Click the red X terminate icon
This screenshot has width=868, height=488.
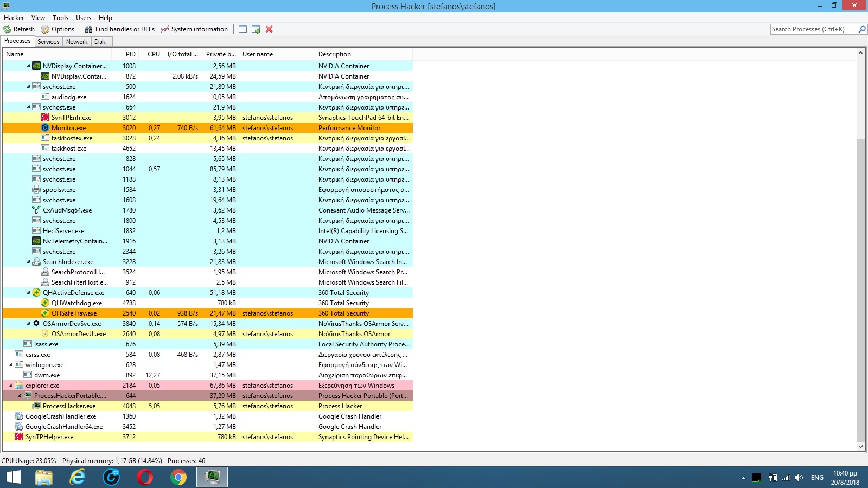click(x=269, y=29)
